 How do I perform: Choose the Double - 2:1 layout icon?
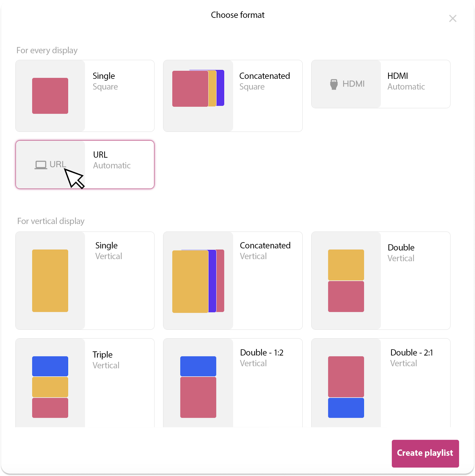346,387
